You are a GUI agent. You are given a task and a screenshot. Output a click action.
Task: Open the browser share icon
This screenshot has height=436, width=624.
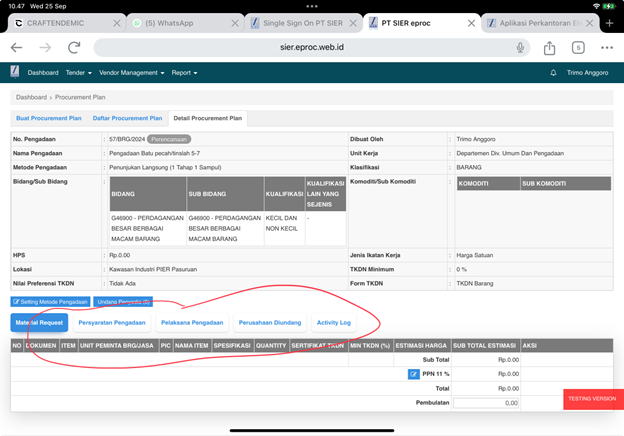point(550,48)
